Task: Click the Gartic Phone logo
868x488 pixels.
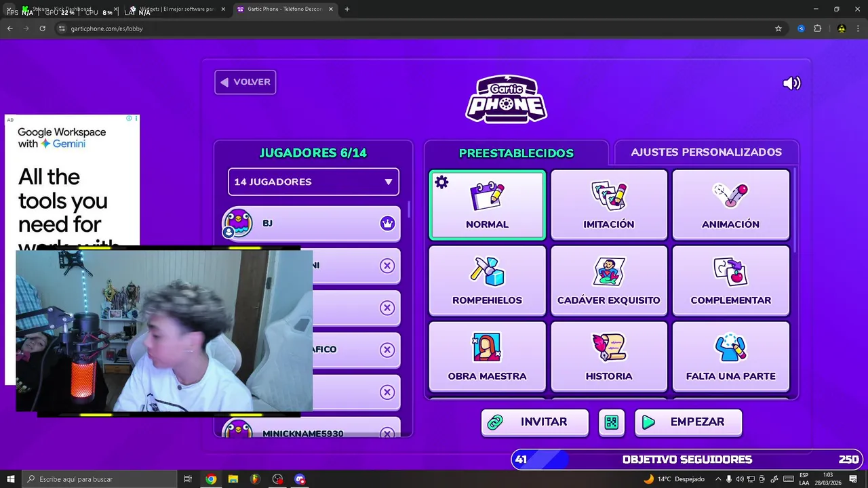Action: [507, 99]
